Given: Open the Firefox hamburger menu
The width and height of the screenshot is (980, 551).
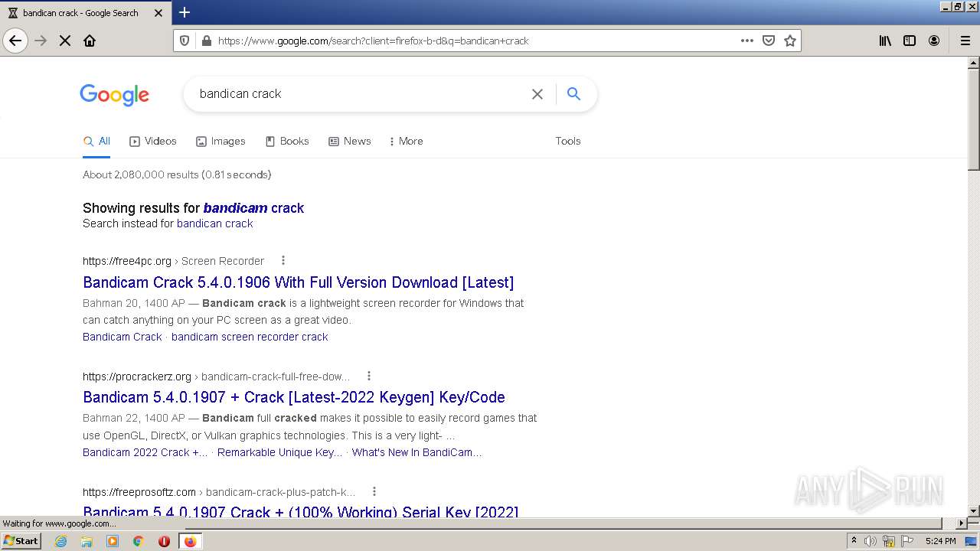Looking at the screenshot, I should 965,41.
